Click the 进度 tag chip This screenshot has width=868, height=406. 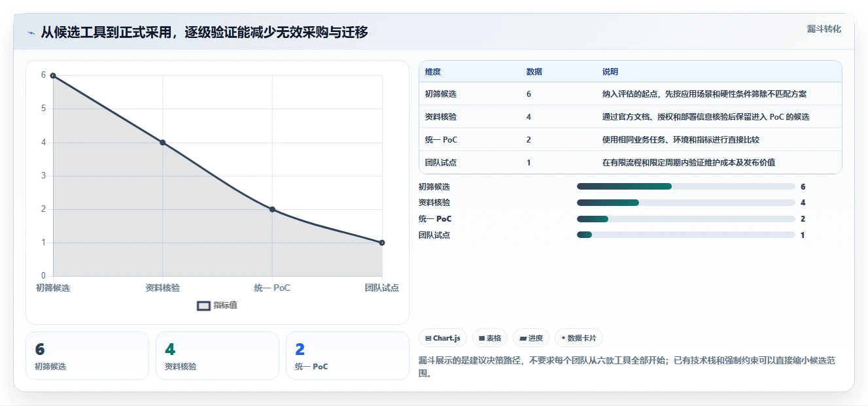click(531, 338)
